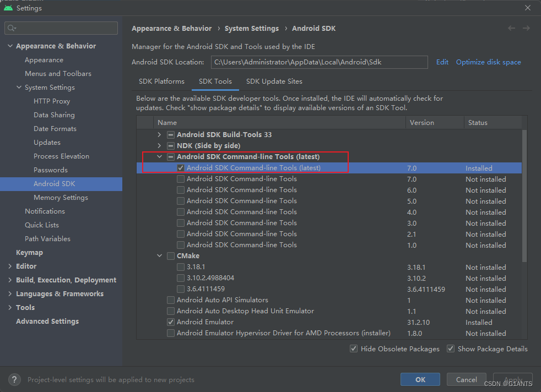Select the SDK Tools tab
541x392 pixels.
[215, 81]
